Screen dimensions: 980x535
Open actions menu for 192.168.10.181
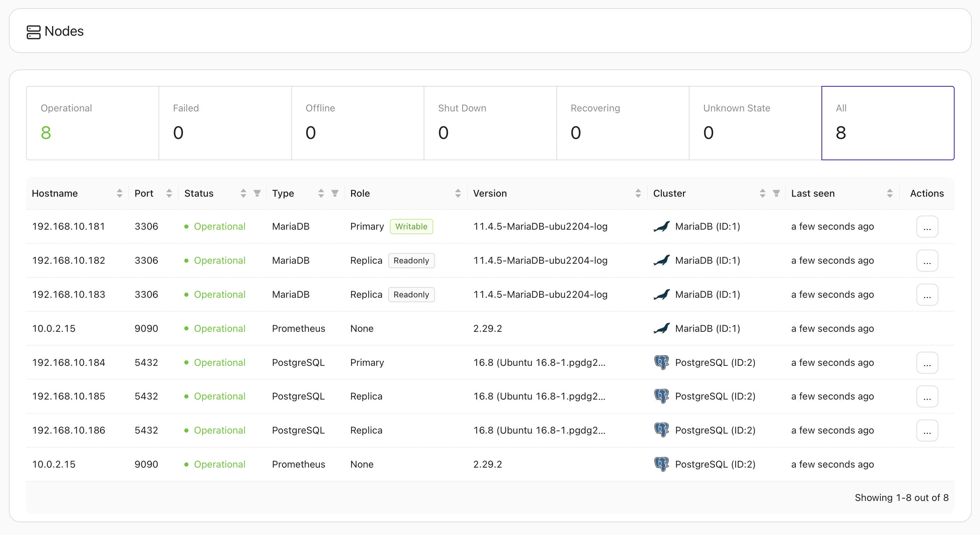tap(927, 227)
